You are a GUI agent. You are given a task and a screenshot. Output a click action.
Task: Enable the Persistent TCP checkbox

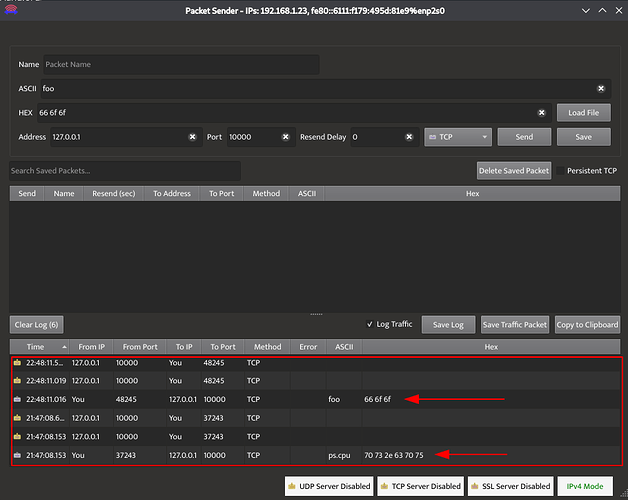pyautogui.click(x=562, y=171)
